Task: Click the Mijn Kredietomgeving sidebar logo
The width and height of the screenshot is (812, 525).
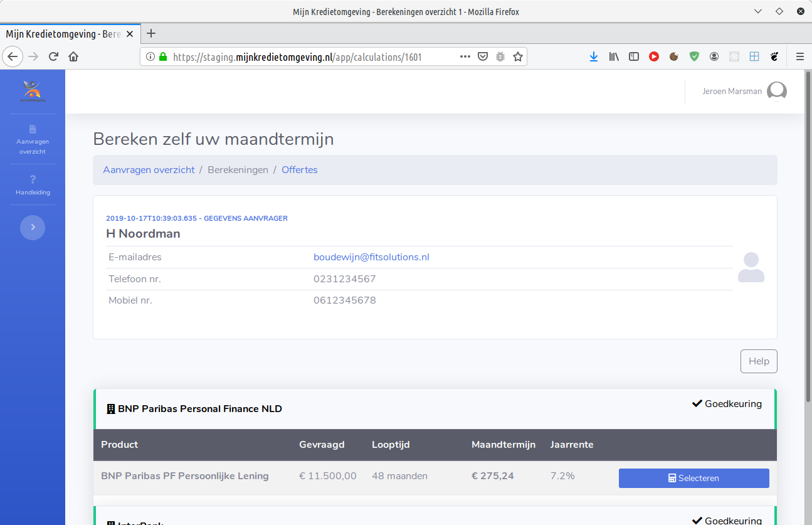Action: pyautogui.click(x=33, y=92)
